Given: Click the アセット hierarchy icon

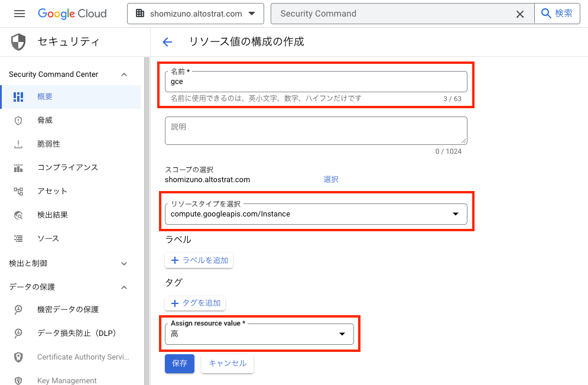Looking at the screenshot, I should click(x=18, y=192).
